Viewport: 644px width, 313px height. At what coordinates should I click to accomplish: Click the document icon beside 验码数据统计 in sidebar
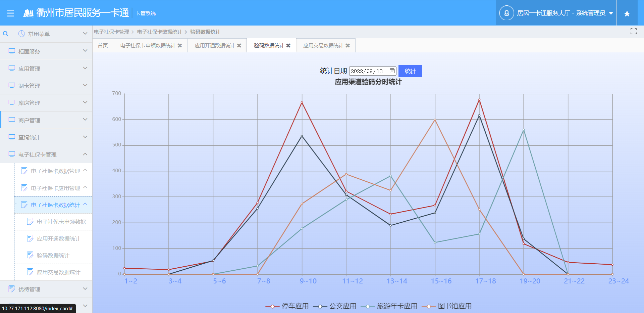30,255
